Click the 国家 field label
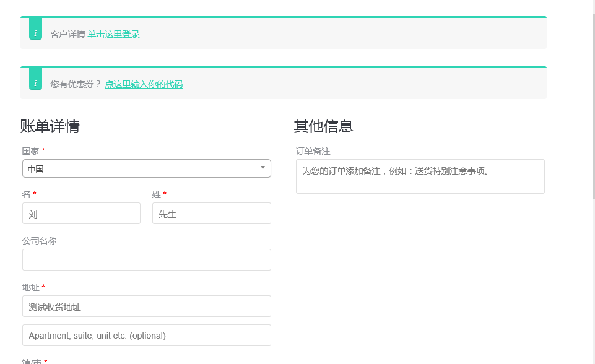The height and width of the screenshot is (364, 595). click(30, 151)
